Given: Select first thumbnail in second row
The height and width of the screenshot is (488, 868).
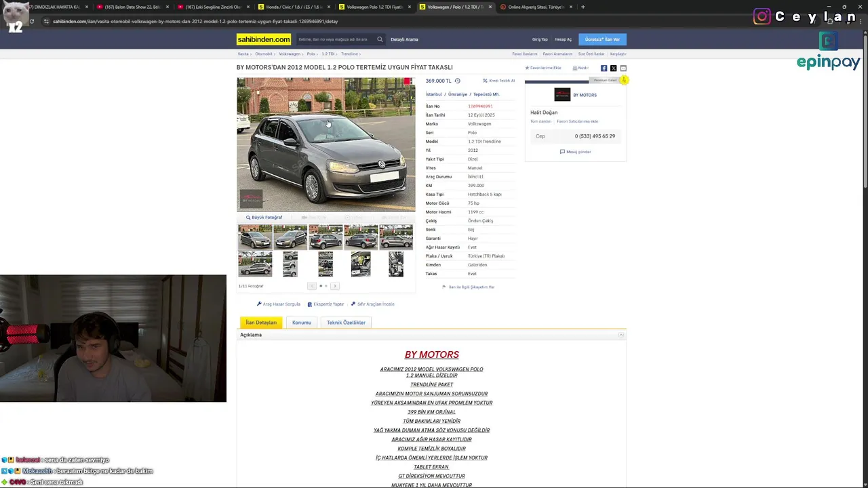Looking at the screenshot, I should (x=255, y=264).
